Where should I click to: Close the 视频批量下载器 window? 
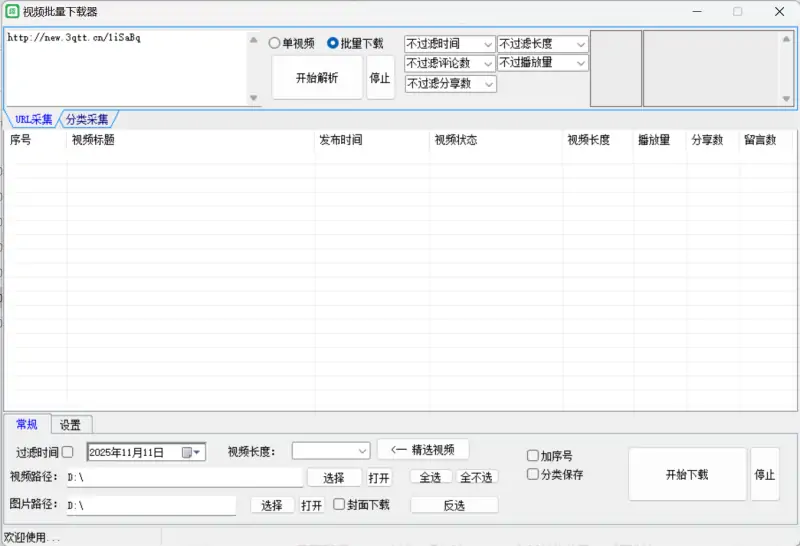(779, 11)
